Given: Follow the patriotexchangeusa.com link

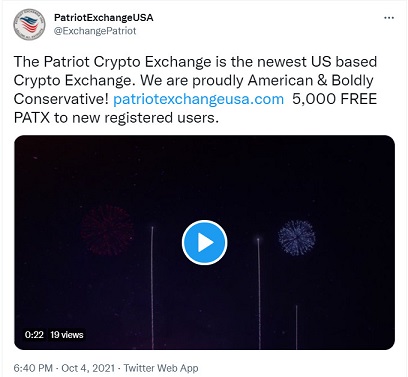Looking at the screenshot, I should [199, 99].
